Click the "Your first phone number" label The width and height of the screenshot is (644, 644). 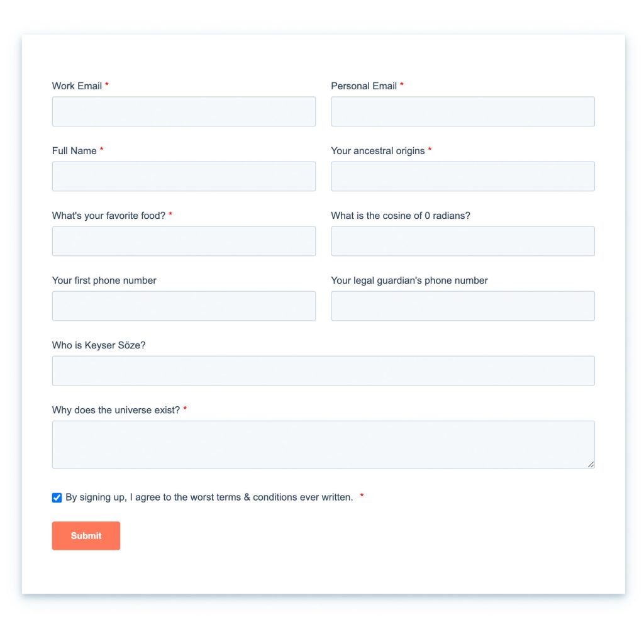click(104, 280)
